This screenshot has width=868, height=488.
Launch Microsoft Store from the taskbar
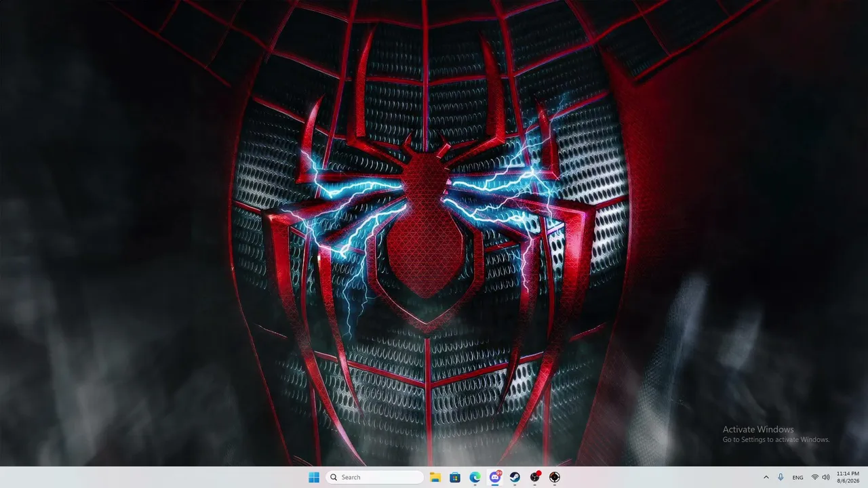click(x=455, y=477)
